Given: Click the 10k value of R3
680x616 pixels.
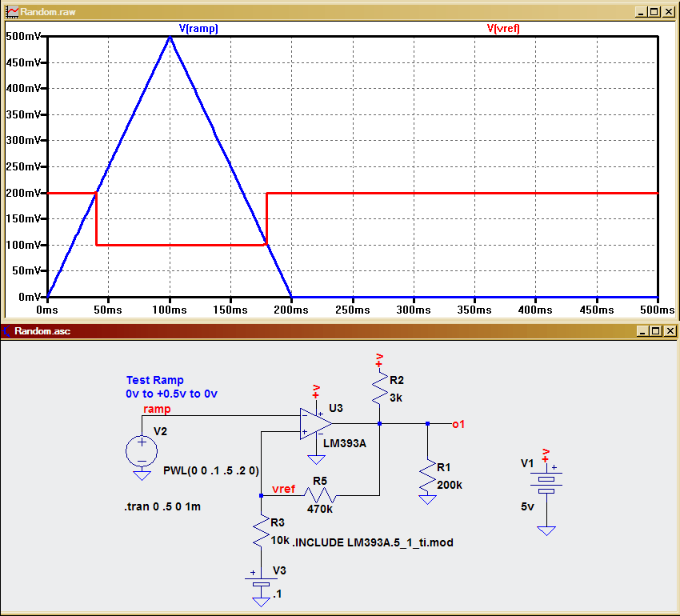Looking at the screenshot, I should coord(280,540).
